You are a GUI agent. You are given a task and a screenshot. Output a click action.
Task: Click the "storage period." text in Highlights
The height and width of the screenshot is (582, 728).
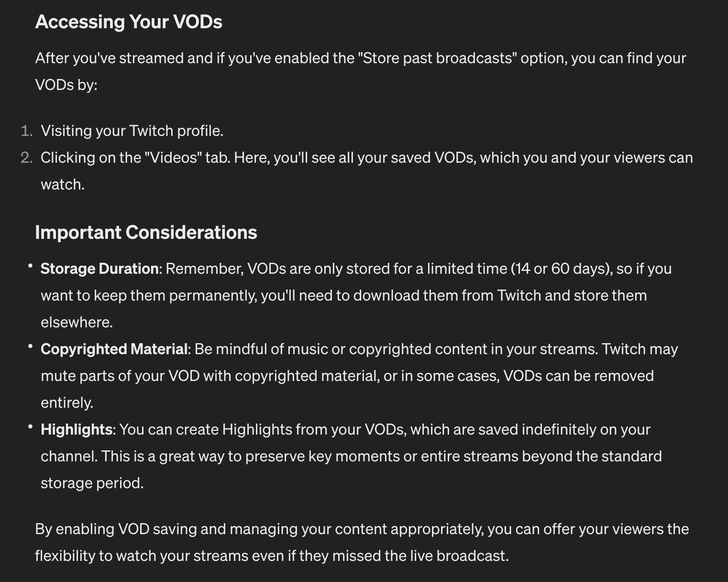tap(92, 483)
